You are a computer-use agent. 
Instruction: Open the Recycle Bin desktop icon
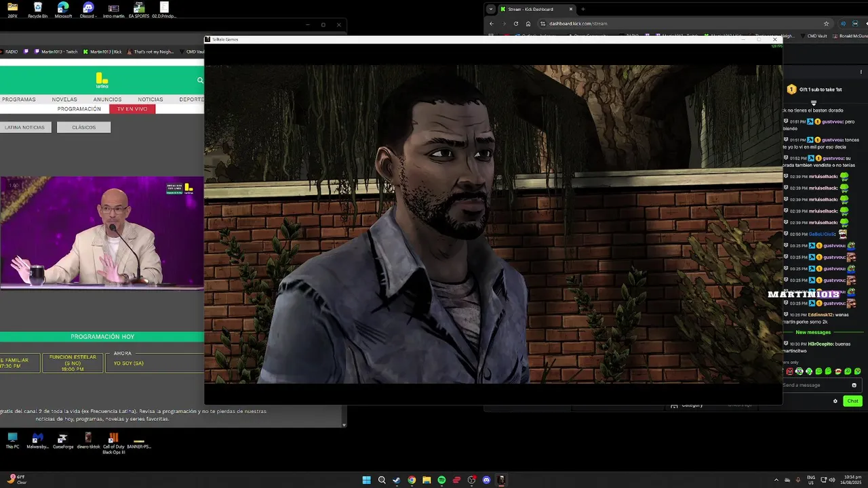click(x=37, y=9)
